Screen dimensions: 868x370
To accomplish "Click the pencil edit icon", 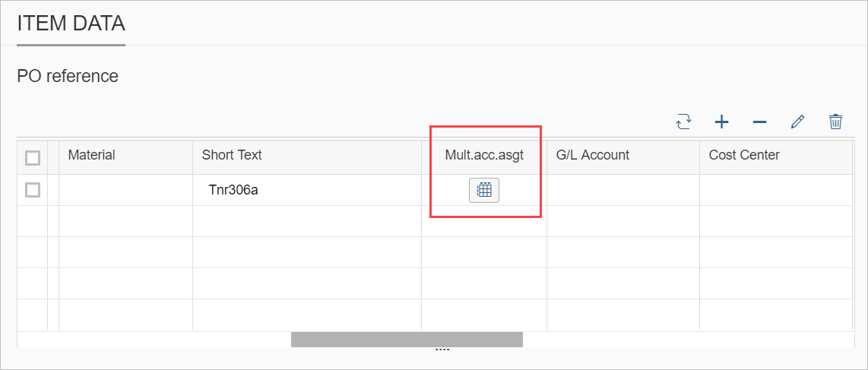I will click(x=797, y=122).
